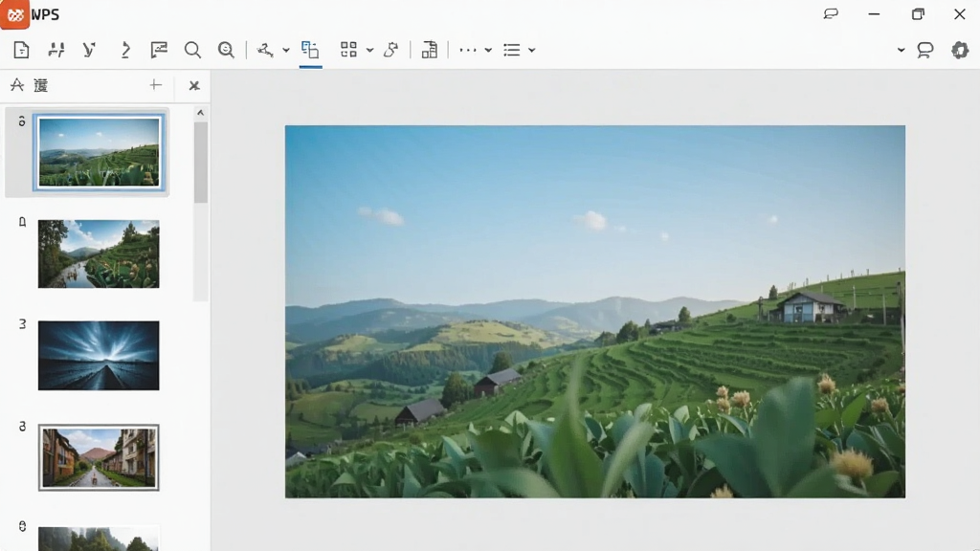Viewport: 980px width, 551px height.
Task: Select the highlighted overlapping pages tab icon
Action: (x=310, y=50)
